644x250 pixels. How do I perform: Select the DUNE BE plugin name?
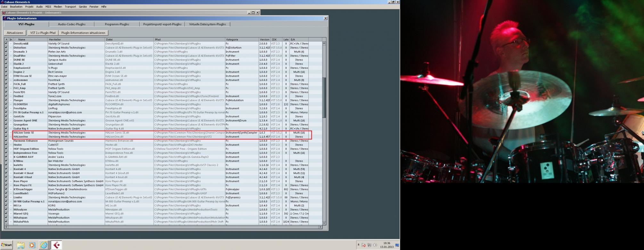(x=19, y=60)
